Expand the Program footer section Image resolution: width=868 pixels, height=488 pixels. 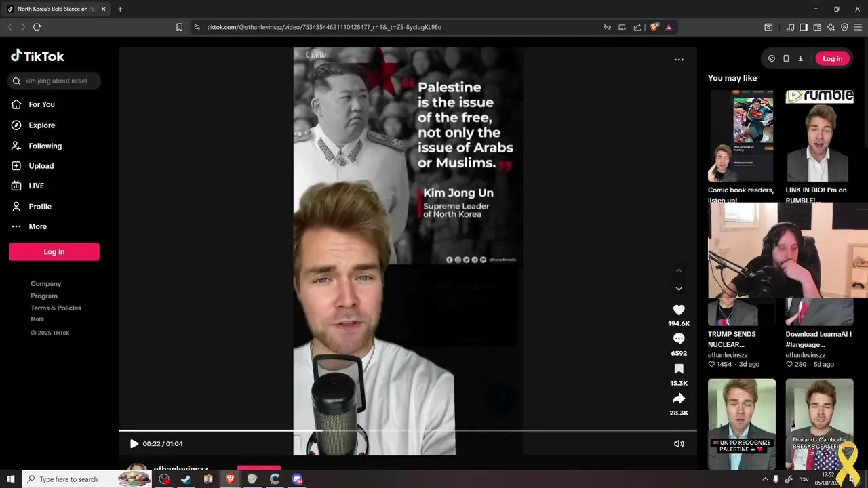click(44, 296)
